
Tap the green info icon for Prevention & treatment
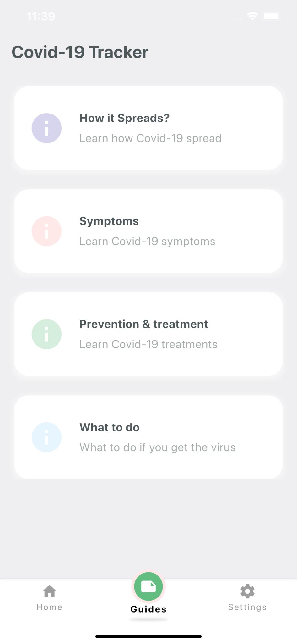point(46,334)
